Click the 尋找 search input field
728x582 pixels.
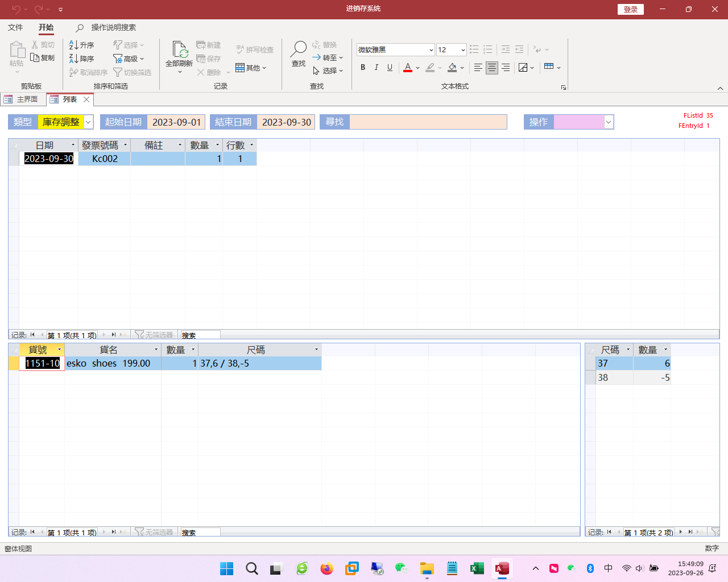click(x=428, y=122)
